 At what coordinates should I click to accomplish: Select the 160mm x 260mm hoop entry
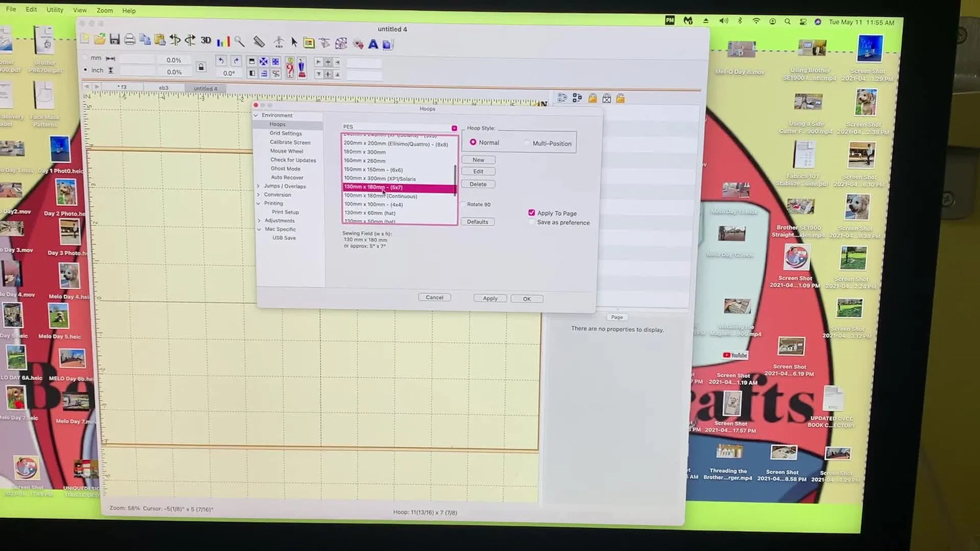point(364,161)
